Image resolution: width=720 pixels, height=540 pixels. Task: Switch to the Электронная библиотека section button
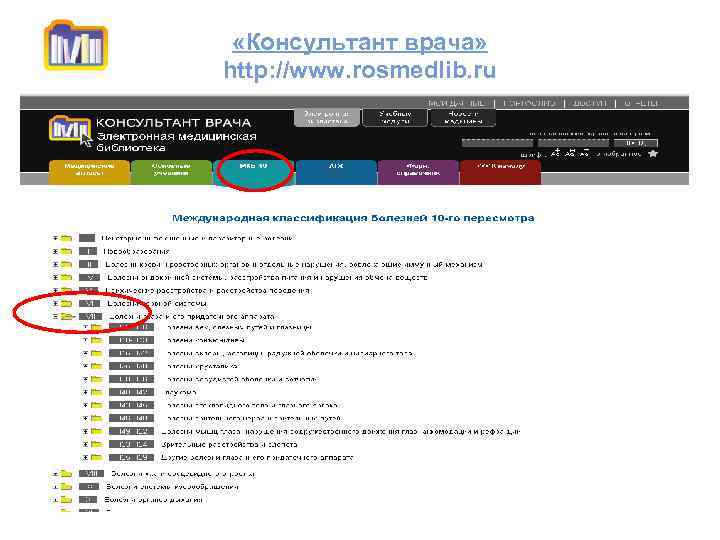click(x=327, y=118)
